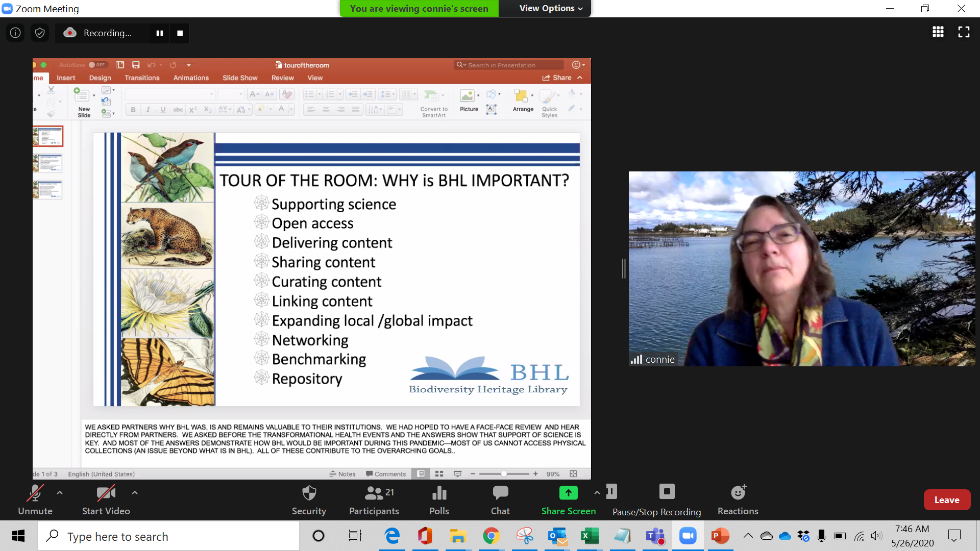The width and height of the screenshot is (980, 551).
Task: Select the first slide thumbnail
Action: click(47, 136)
